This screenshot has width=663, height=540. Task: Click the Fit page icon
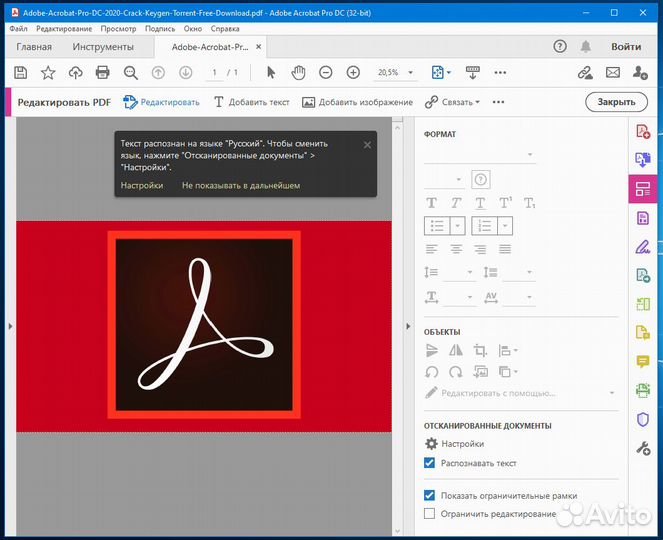pyautogui.click(x=438, y=73)
